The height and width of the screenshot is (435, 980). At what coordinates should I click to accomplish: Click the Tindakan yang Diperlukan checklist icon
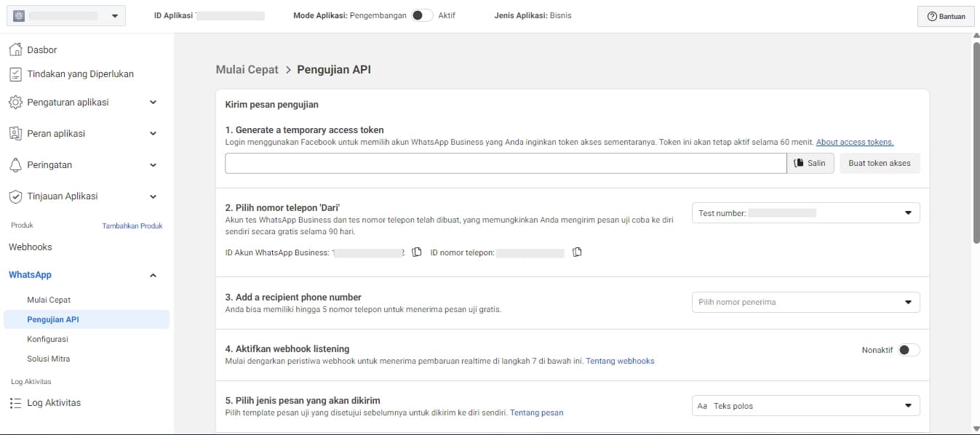click(x=15, y=74)
